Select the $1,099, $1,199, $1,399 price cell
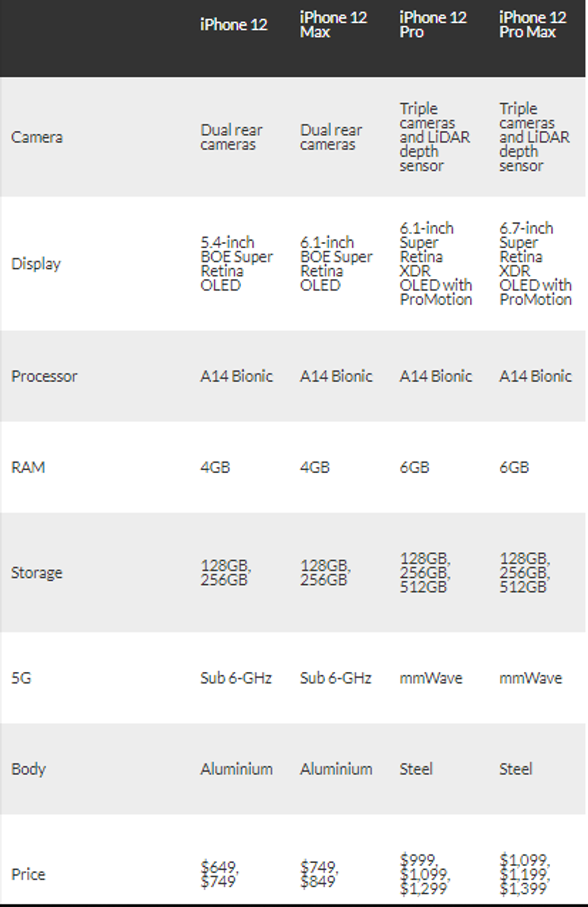Screen dimensions: 588x907 (x=524, y=874)
